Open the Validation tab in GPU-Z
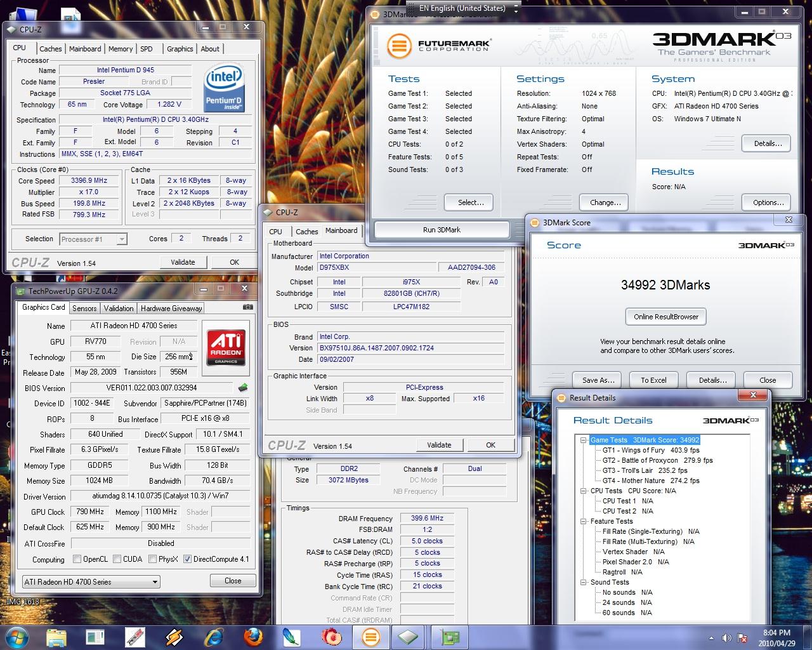The image size is (812, 650). tap(119, 308)
